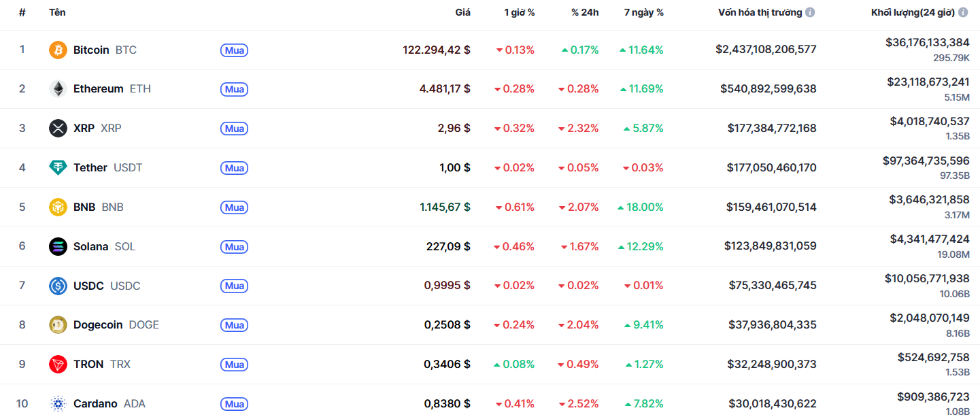This screenshot has width=980, height=419.
Task: Click the XRP logo icon
Action: pyautogui.click(x=58, y=129)
